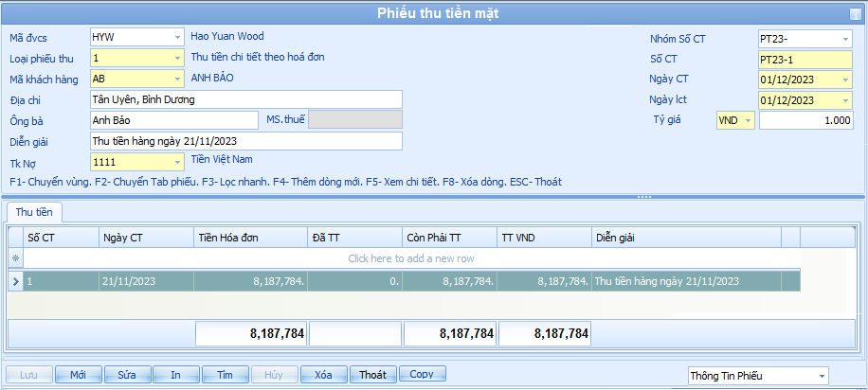Switch to the Thu tiền tab
This screenshot has height=390, width=868.
[x=34, y=212]
